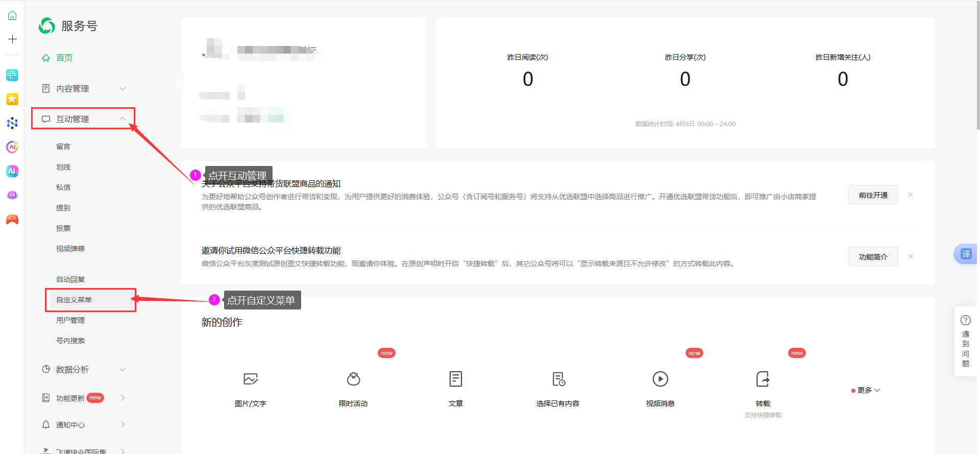
Task: Expand the 内容管理 menu section
Action: (83, 88)
